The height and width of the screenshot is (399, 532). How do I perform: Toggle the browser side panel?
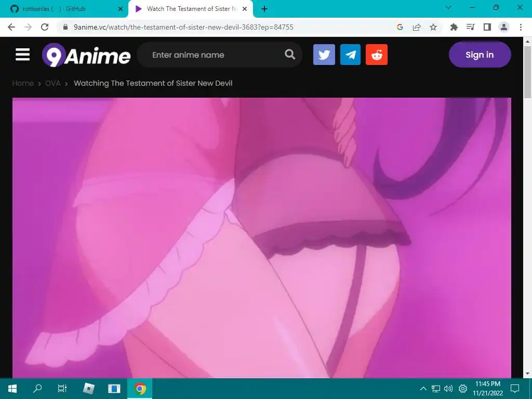point(487,27)
